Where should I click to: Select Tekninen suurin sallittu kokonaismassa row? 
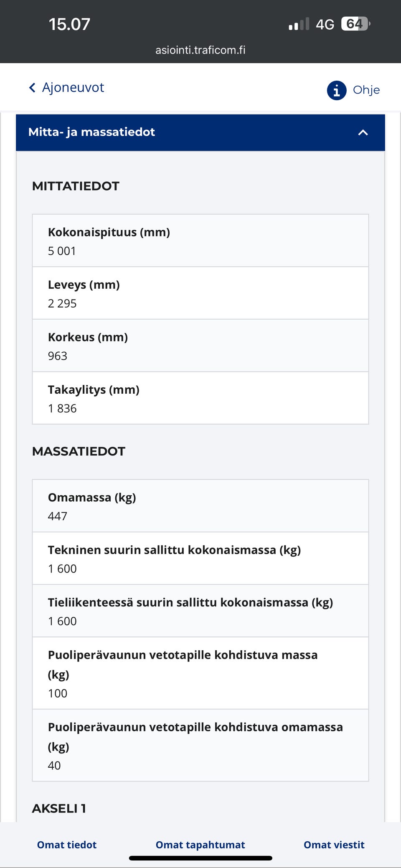[200, 559]
